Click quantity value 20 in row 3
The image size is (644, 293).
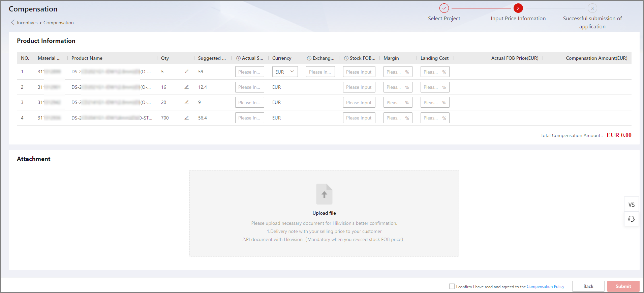coord(163,102)
